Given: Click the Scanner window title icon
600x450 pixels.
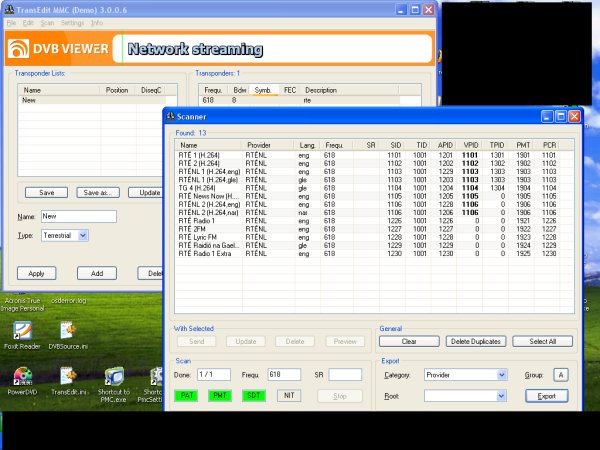Looking at the screenshot, I should click(171, 116).
